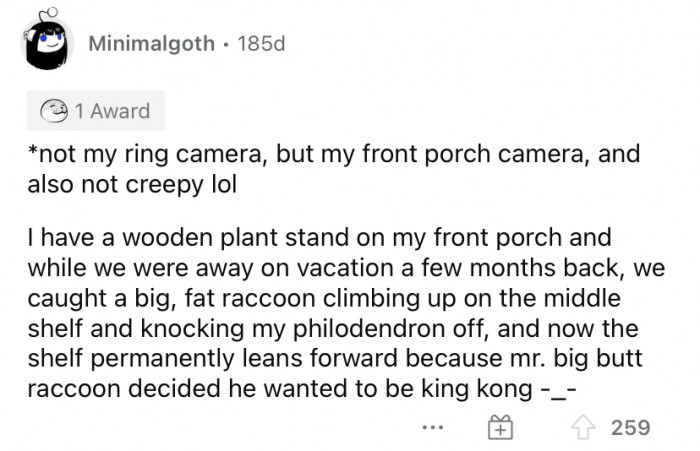The height and width of the screenshot is (451, 700).
Task: Click the words 'big, fat raccoon'
Action: (x=222, y=297)
